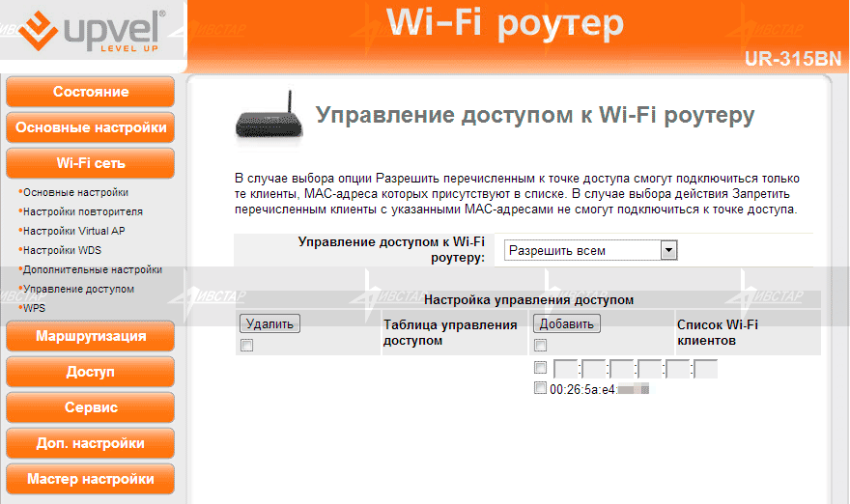Click the first MAC address octet field
This screenshot has height=504, width=850.
click(565, 368)
